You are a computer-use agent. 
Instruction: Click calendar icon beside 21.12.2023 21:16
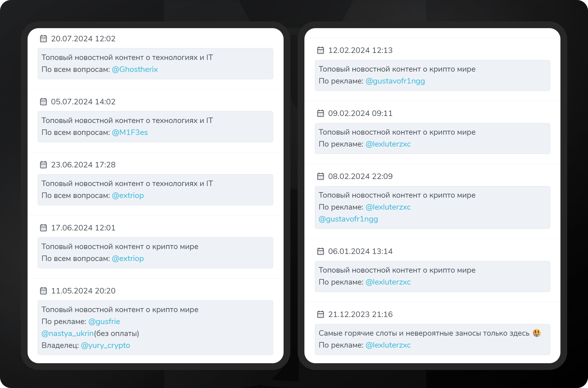(320, 314)
